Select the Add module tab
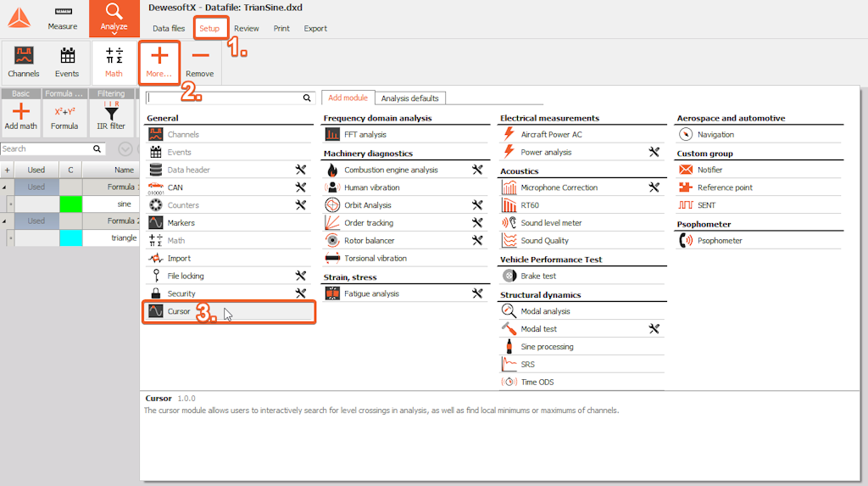The width and height of the screenshot is (868, 486). 348,98
